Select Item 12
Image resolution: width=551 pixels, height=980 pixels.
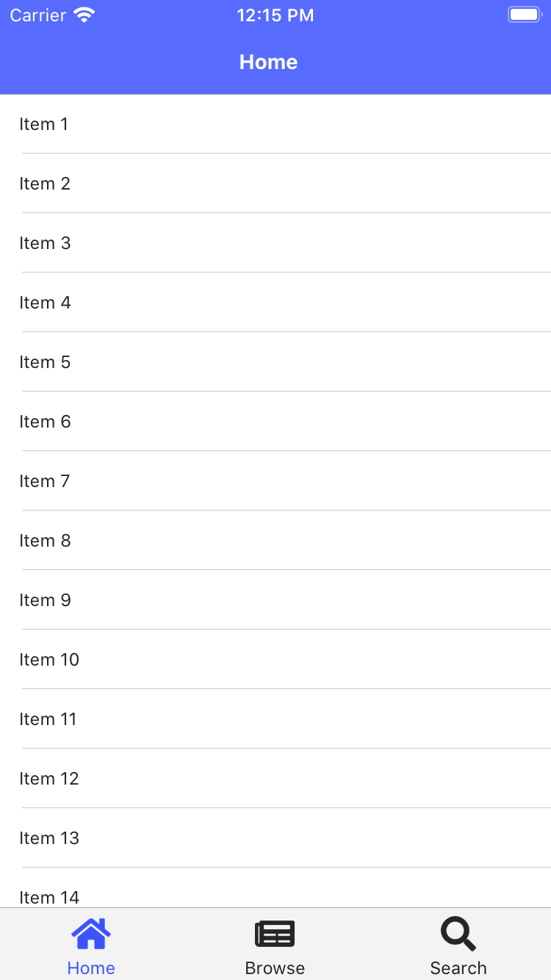[x=275, y=778]
